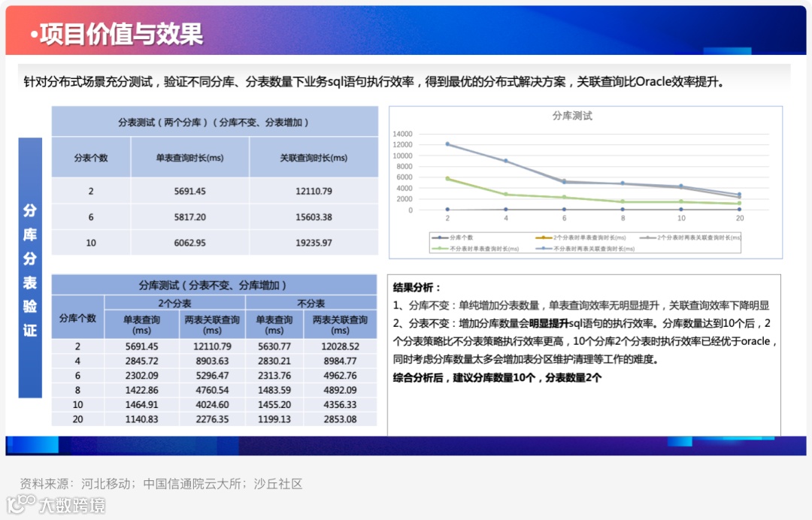Select legend entry 不分表时单表查询时长(ms)

tap(475, 249)
